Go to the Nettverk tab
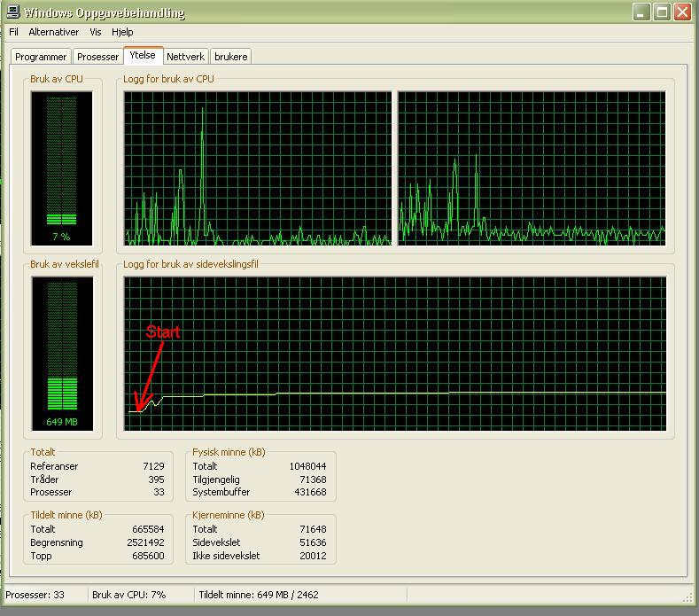Image resolution: width=699 pixels, height=616 pixels. click(185, 57)
